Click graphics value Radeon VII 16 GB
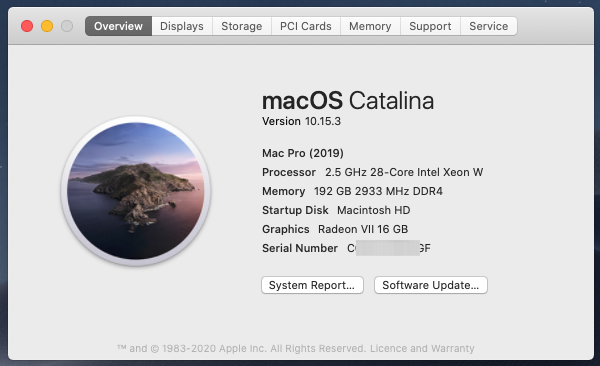The width and height of the screenshot is (600, 366). [363, 229]
